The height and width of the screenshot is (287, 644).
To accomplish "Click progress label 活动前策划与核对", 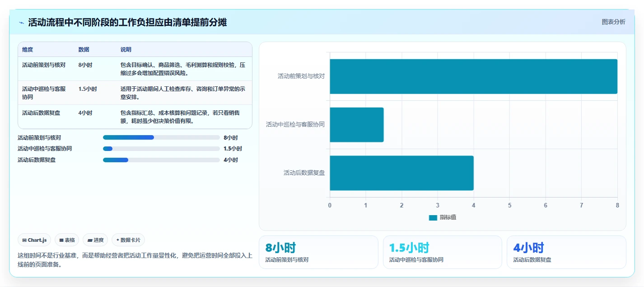I will click(39, 138).
